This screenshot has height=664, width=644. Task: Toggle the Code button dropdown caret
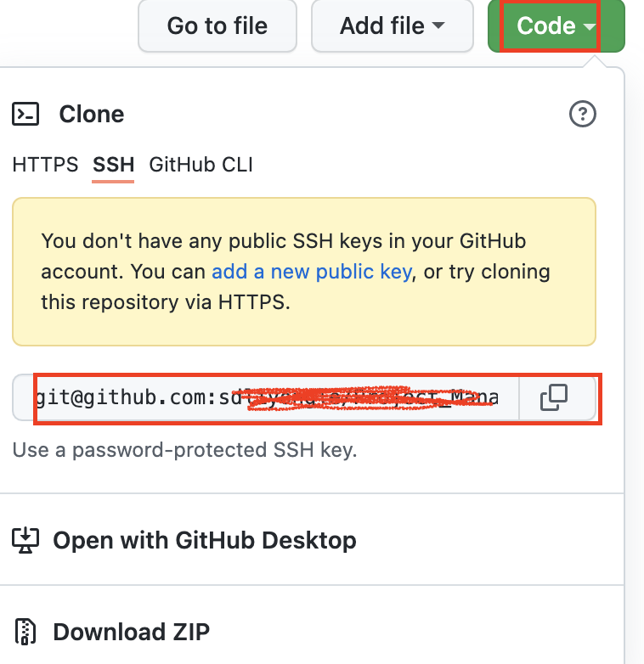[590, 26]
